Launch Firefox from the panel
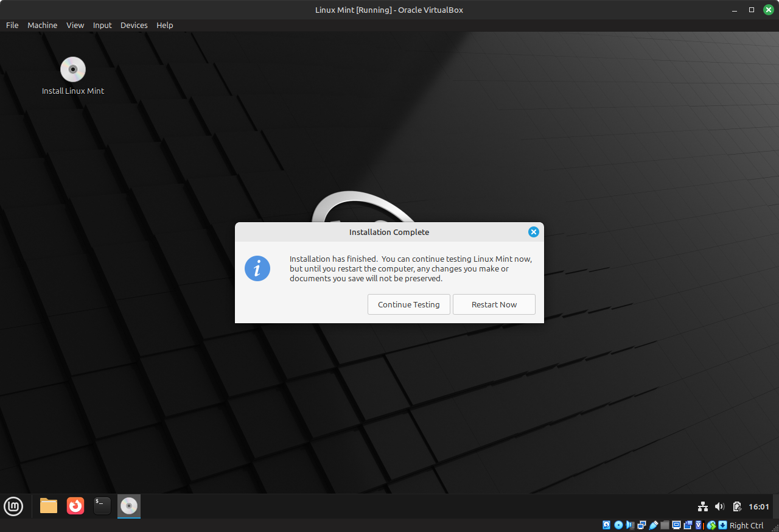 point(75,506)
